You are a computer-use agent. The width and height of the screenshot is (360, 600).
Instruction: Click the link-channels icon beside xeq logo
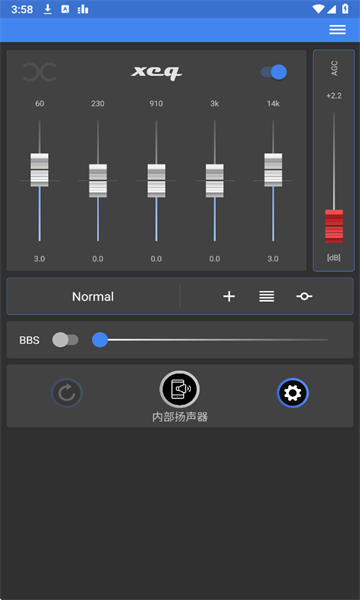coord(39,72)
